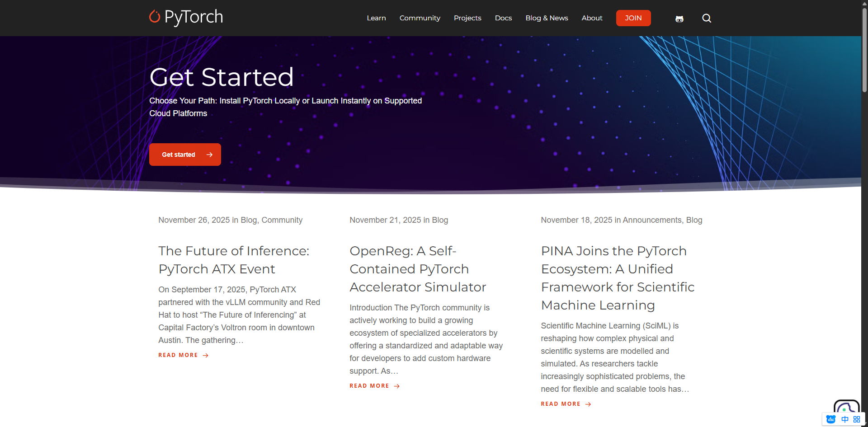Open the Learn menu
The image size is (868, 427).
376,18
